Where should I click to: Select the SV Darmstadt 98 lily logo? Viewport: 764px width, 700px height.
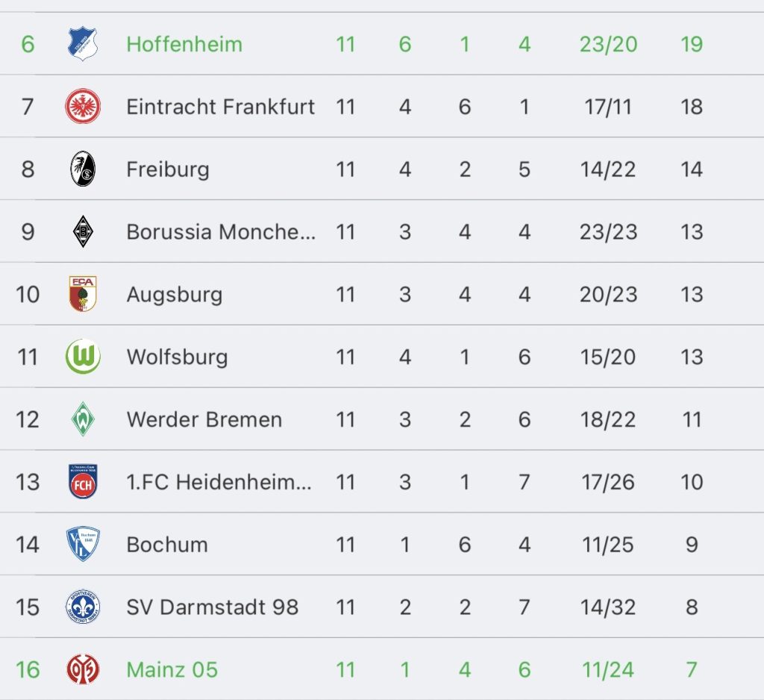pyautogui.click(x=83, y=607)
